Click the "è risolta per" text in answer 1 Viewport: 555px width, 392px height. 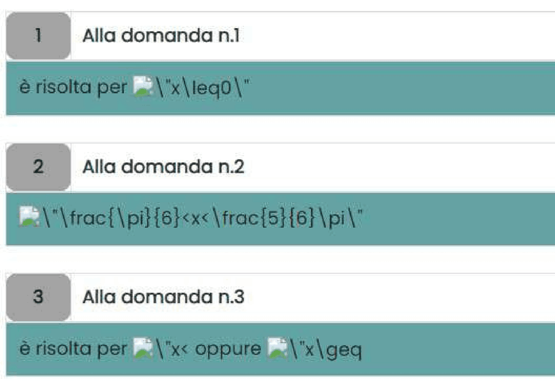click(73, 88)
